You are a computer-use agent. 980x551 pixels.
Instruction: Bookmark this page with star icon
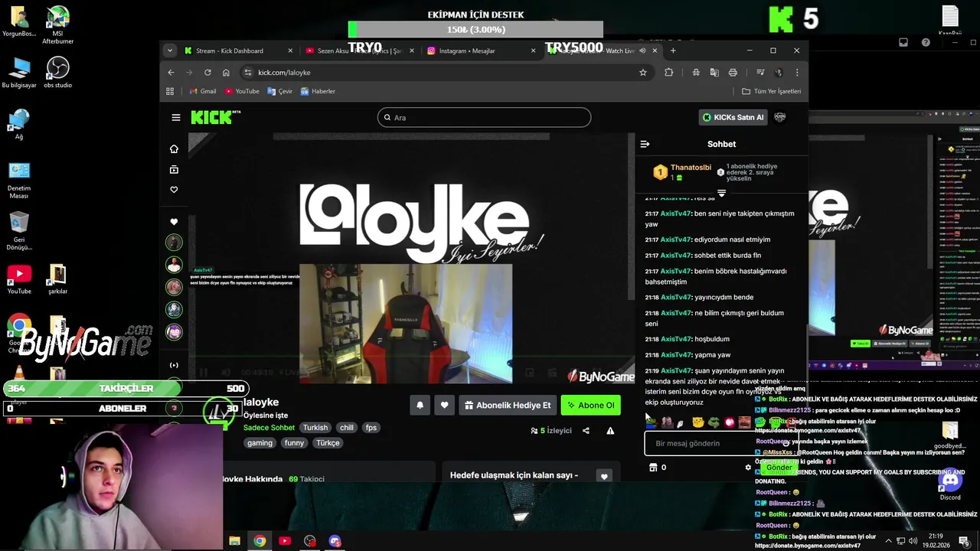pos(643,72)
